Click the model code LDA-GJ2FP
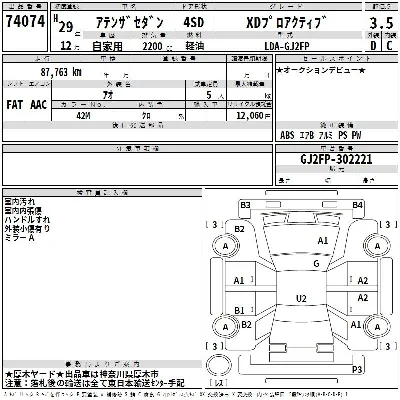The image size is (400, 400). [x=287, y=46]
